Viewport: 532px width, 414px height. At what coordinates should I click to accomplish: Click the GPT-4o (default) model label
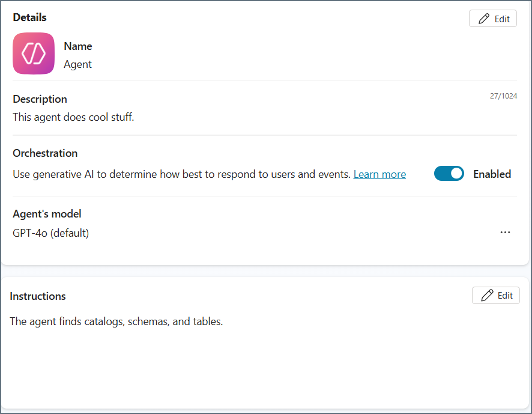click(51, 233)
